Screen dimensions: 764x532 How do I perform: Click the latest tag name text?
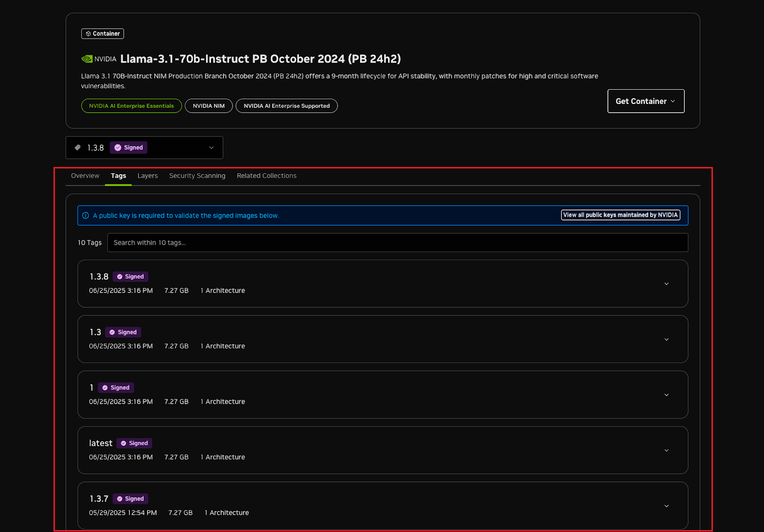click(101, 443)
